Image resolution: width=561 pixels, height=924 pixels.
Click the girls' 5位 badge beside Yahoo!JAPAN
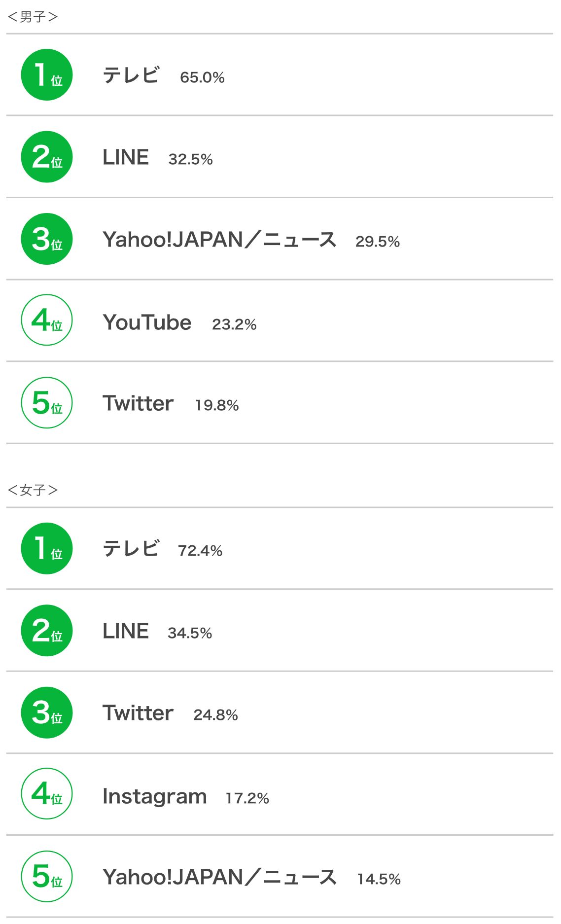pyautogui.click(x=47, y=877)
